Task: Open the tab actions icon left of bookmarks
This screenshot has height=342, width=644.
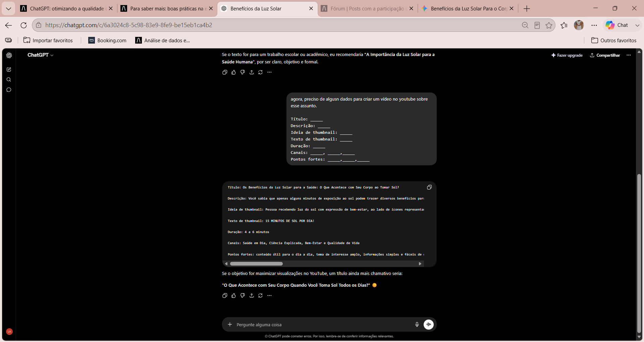Action: pyautogui.click(x=8, y=40)
